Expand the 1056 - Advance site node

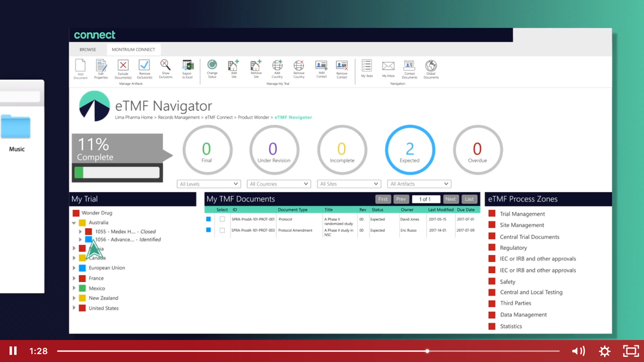pyautogui.click(x=80, y=240)
